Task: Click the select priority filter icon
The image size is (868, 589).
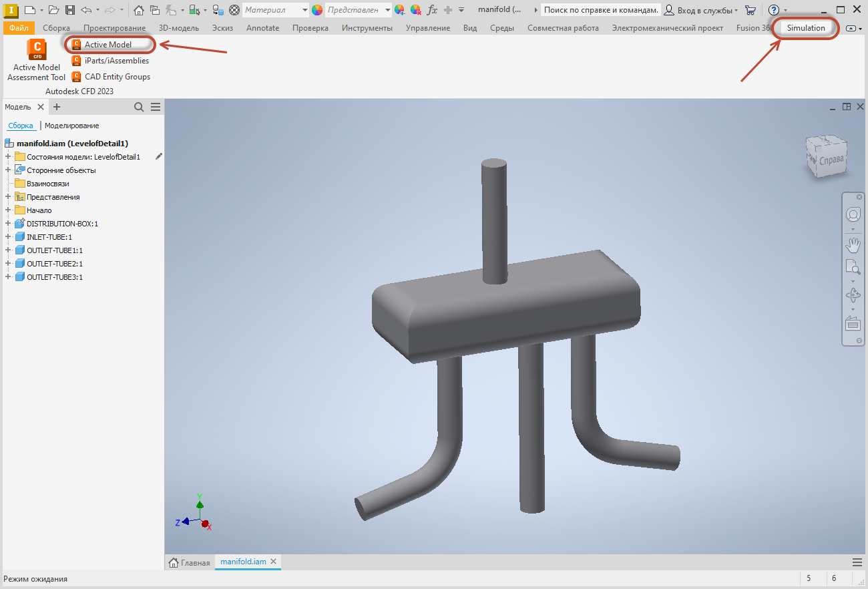Action: [194, 10]
